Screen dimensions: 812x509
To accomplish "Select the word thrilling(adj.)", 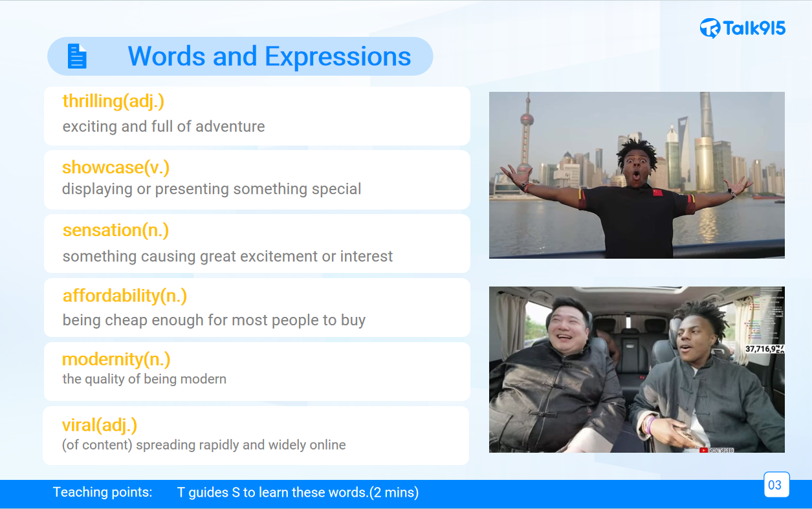I will click(113, 101).
